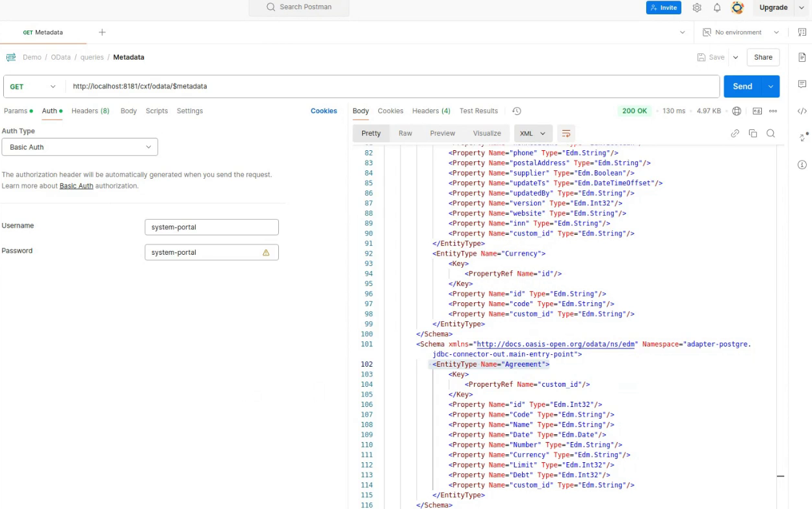812x509 pixels.
Task: Open Postman settings gear
Action: coord(697,8)
